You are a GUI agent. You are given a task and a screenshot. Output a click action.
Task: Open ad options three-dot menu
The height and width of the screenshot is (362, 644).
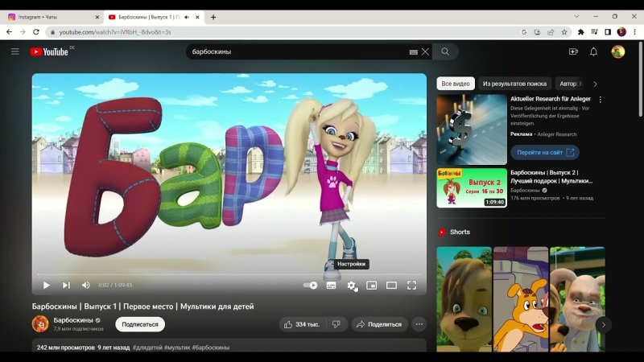600,100
